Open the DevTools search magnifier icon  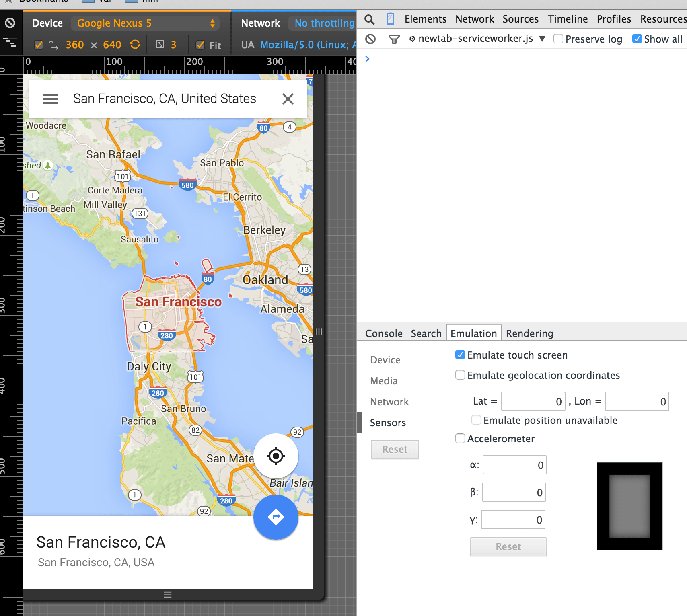369,19
